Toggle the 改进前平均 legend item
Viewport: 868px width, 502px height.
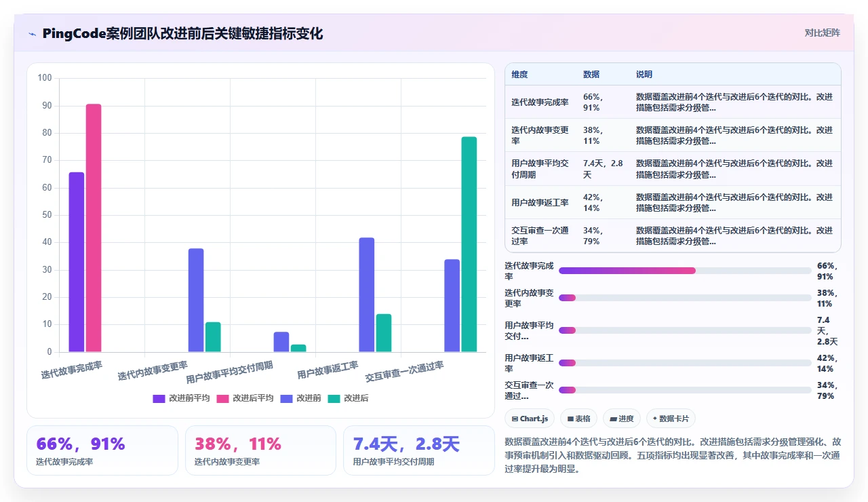(x=181, y=398)
